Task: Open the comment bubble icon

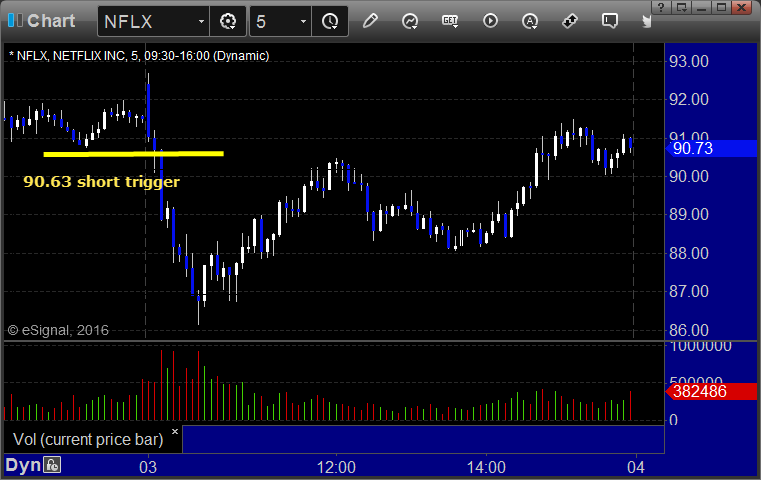Action: point(610,21)
